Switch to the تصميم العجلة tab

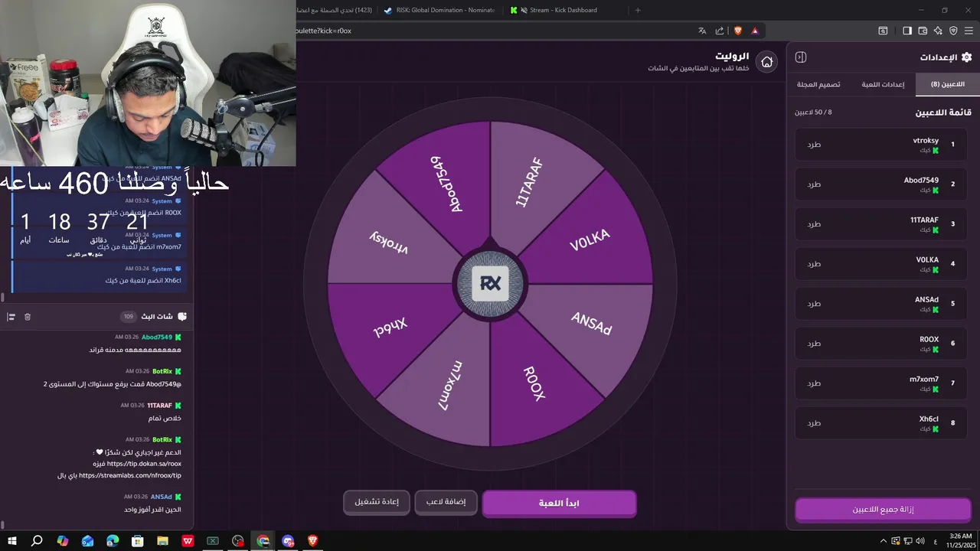pos(818,84)
